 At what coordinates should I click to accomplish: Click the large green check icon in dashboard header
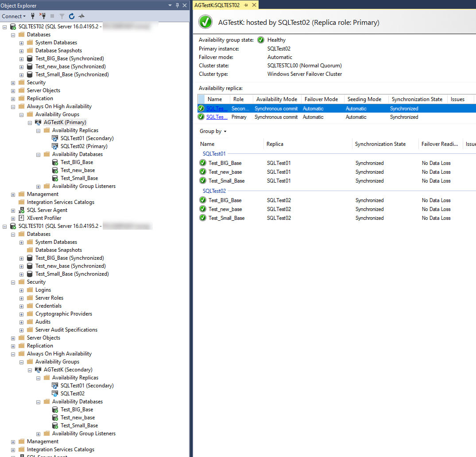pyautogui.click(x=205, y=22)
